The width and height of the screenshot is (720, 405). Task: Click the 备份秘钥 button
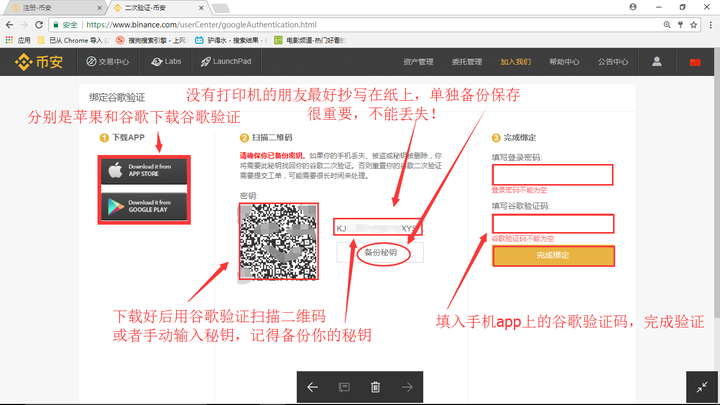[380, 253]
